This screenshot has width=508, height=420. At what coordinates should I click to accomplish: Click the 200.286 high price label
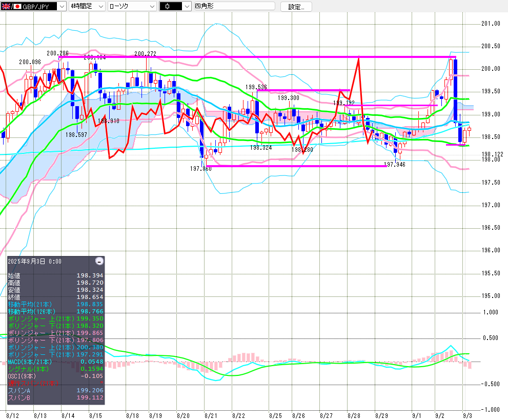57,53
